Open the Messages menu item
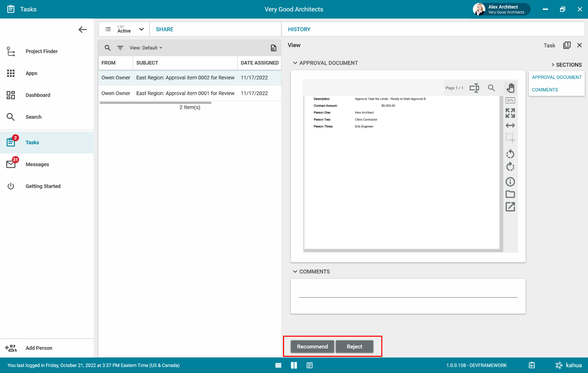 click(x=37, y=164)
